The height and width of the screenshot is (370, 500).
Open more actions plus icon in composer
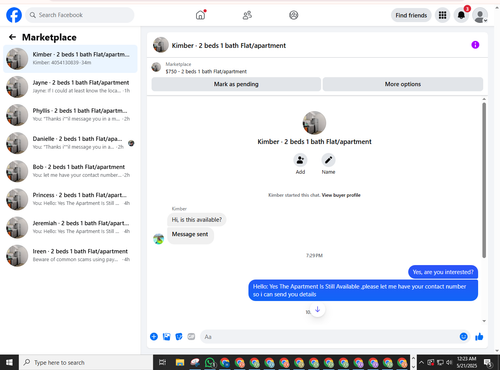click(x=154, y=337)
